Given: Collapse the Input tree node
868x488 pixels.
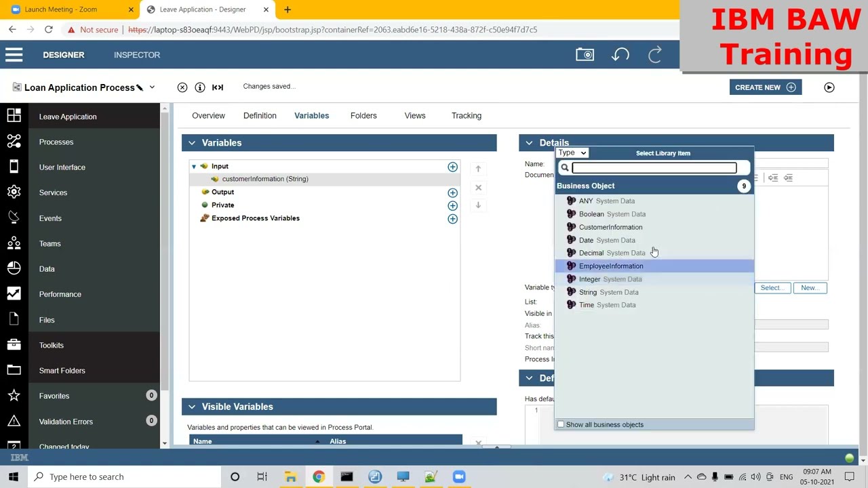Looking at the screenshot, I should 194,167.
